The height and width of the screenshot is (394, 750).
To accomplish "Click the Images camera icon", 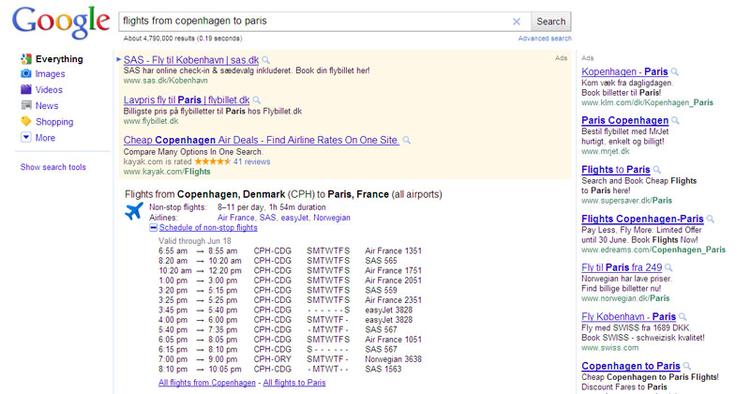I will tap(26, 74).
